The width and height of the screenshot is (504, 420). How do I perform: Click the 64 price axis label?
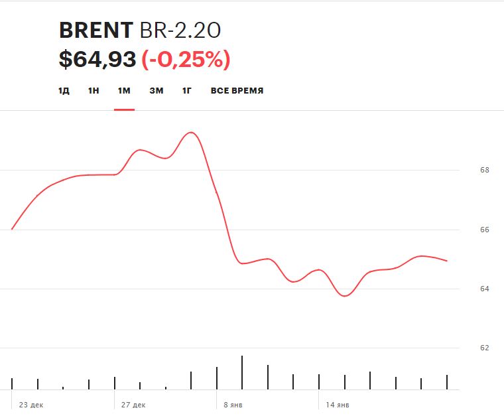tap(484, 289)
